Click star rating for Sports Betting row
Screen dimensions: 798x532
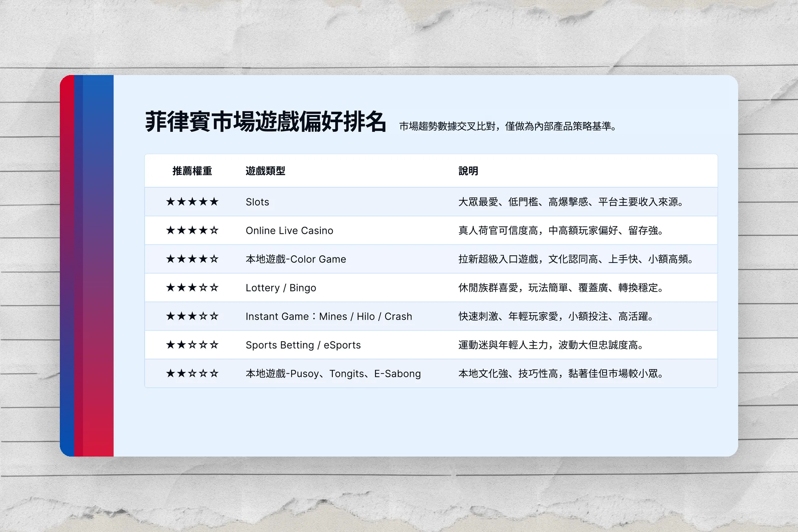[192, 345]
